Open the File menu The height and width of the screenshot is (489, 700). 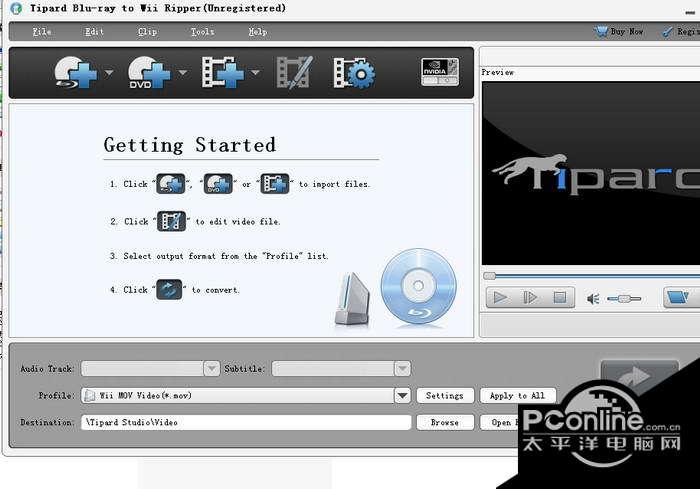[x=42, y=32]
